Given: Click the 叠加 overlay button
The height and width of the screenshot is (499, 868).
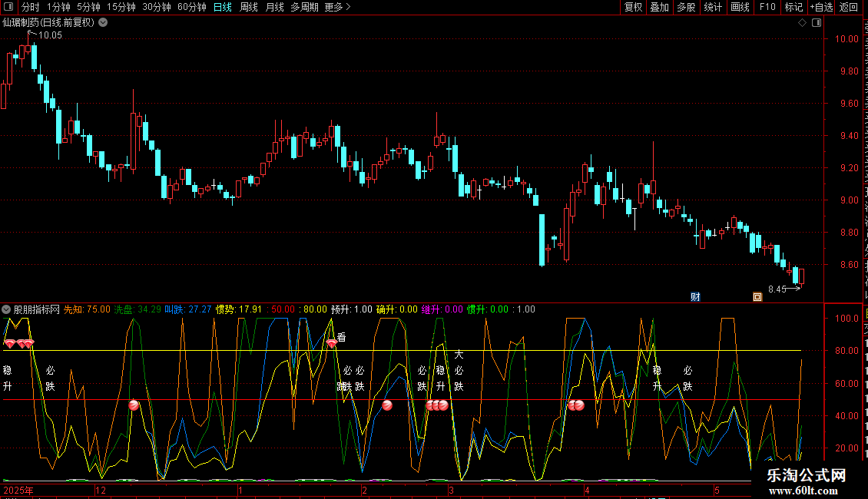Looking at the screenshot, I should click(659, 7).
